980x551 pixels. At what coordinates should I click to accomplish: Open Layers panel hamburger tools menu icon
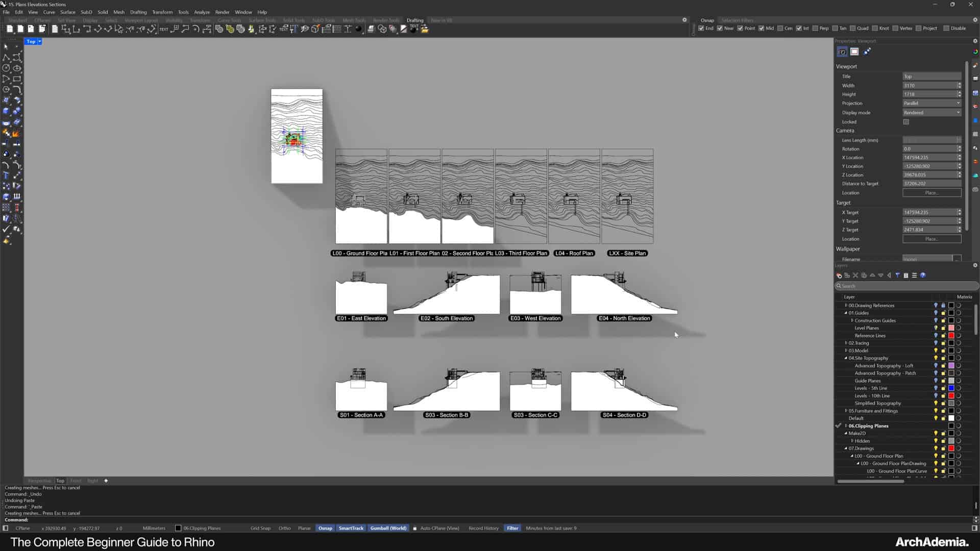(914, 275)
